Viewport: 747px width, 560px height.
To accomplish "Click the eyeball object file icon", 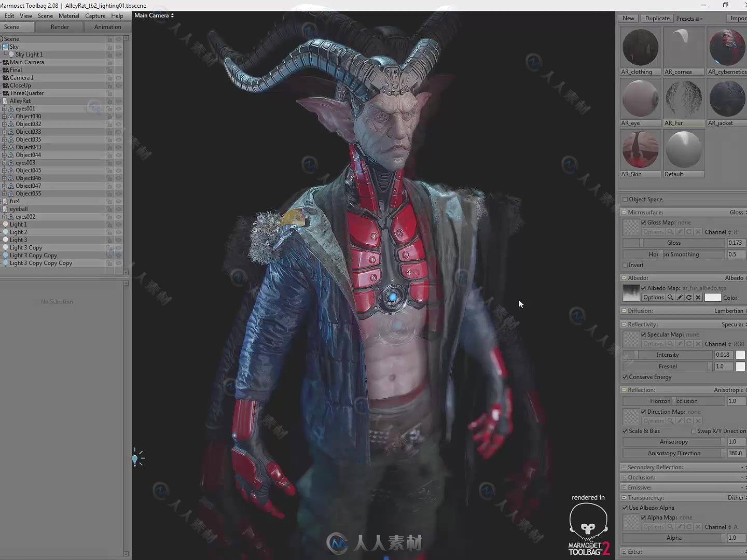I will [x=5, y=209].
